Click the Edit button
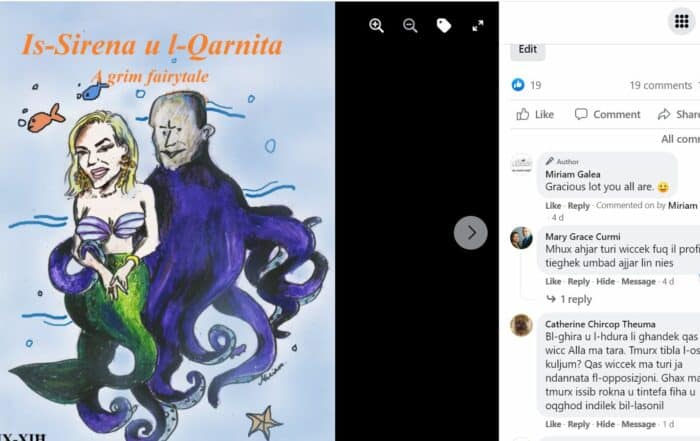The image size is (700, 441). (x=528, y=50)
